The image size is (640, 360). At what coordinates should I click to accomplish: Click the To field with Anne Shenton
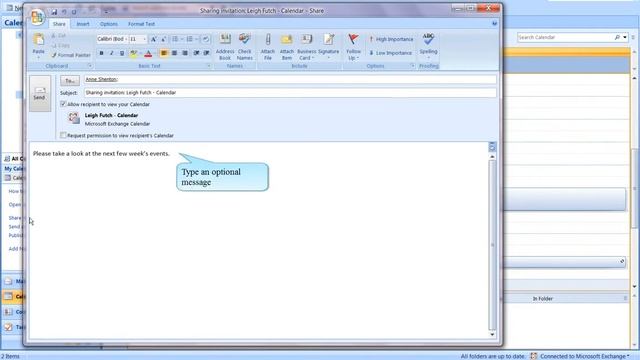[x=290, y=79]
